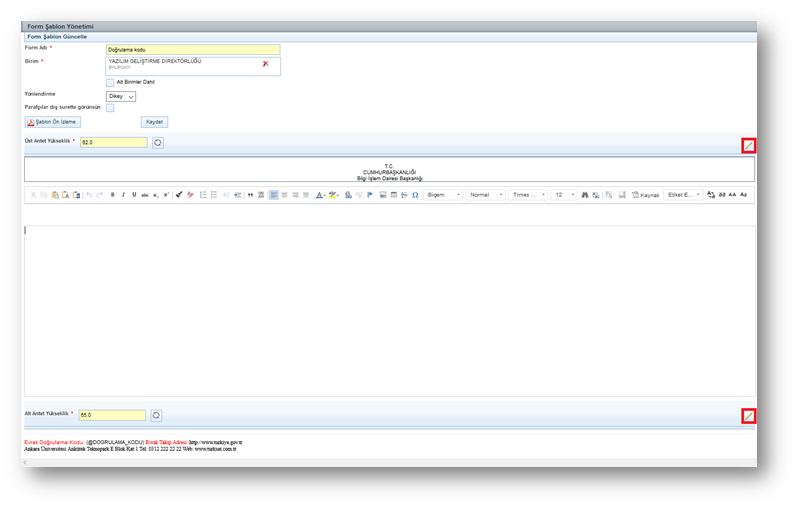Viewport: 799px width, 509px height.
Task: Check Parafçılar dış surette görünsün box
Action: coord(110,107)
